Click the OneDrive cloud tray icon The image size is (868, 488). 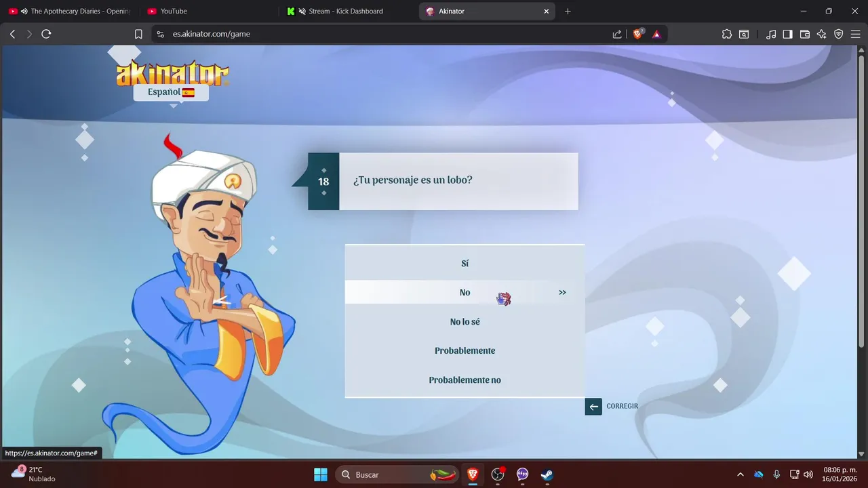click(759, 474)
